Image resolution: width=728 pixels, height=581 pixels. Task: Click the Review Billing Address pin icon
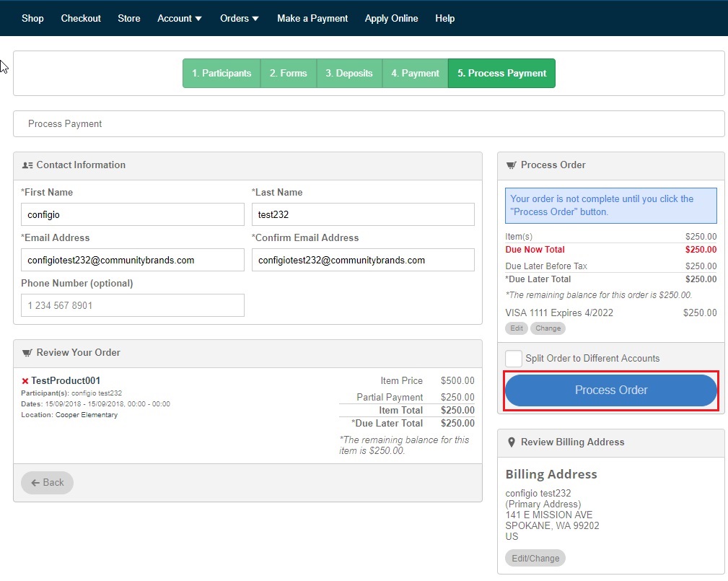point(511,442)
